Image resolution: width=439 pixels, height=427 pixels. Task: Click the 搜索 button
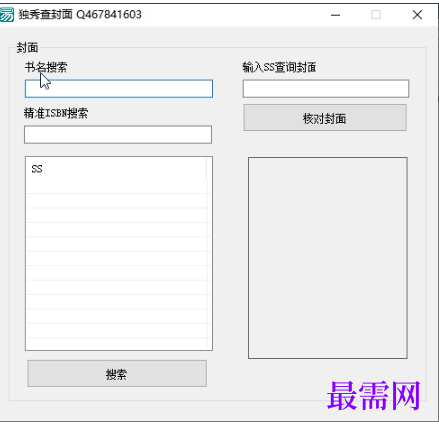click(x=117, y=374)
